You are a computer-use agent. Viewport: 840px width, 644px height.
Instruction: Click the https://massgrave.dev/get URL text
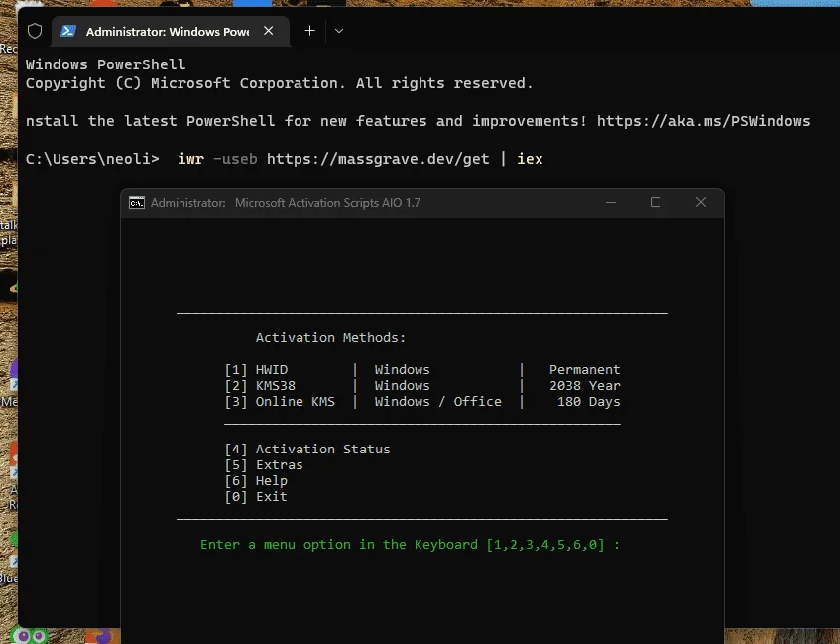tap(378, 159)
